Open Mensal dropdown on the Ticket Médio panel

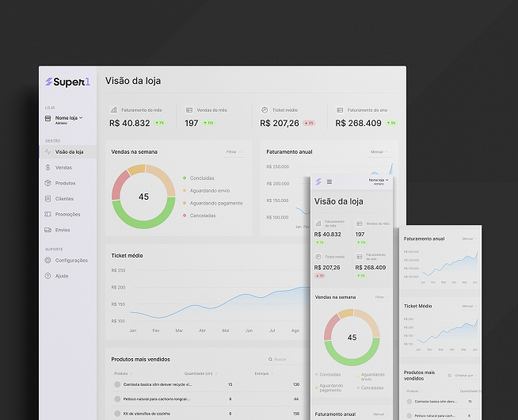(x=468, y=305)
